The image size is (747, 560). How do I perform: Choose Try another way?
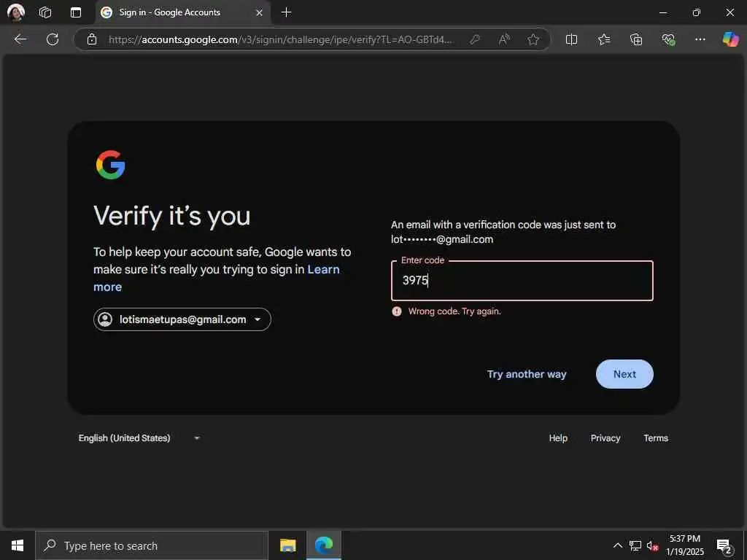tap(527, 374)
